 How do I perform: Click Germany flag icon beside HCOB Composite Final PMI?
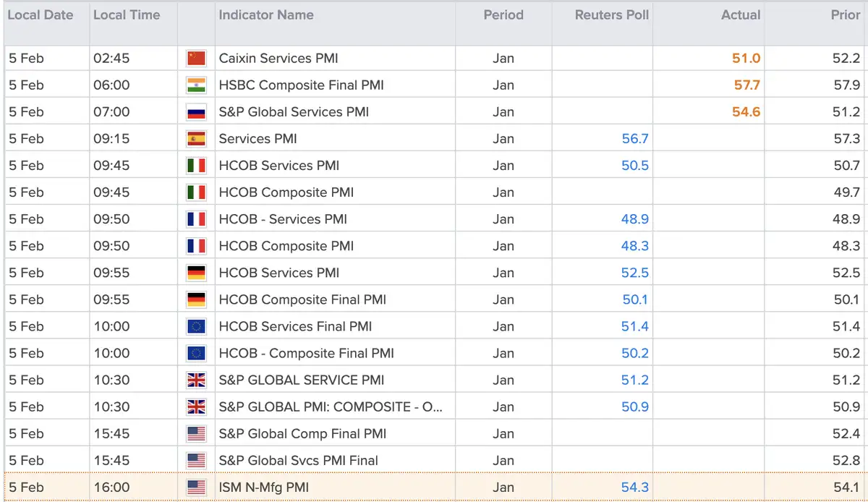196,299
